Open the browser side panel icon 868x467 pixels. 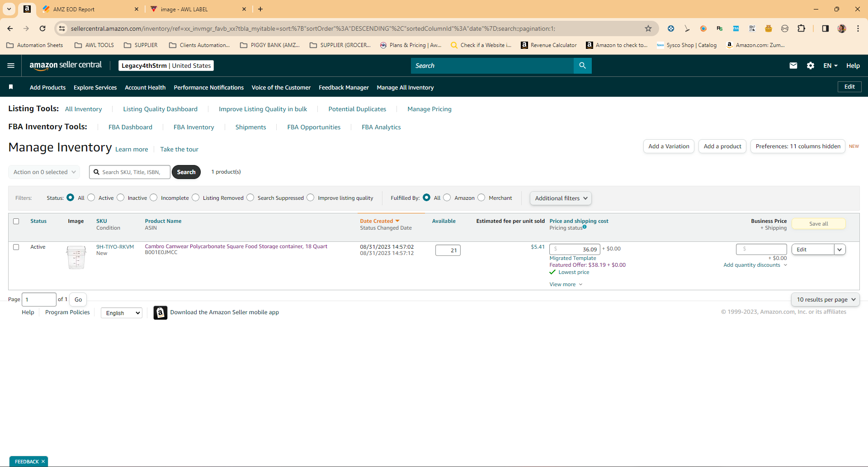click(825, 28)
